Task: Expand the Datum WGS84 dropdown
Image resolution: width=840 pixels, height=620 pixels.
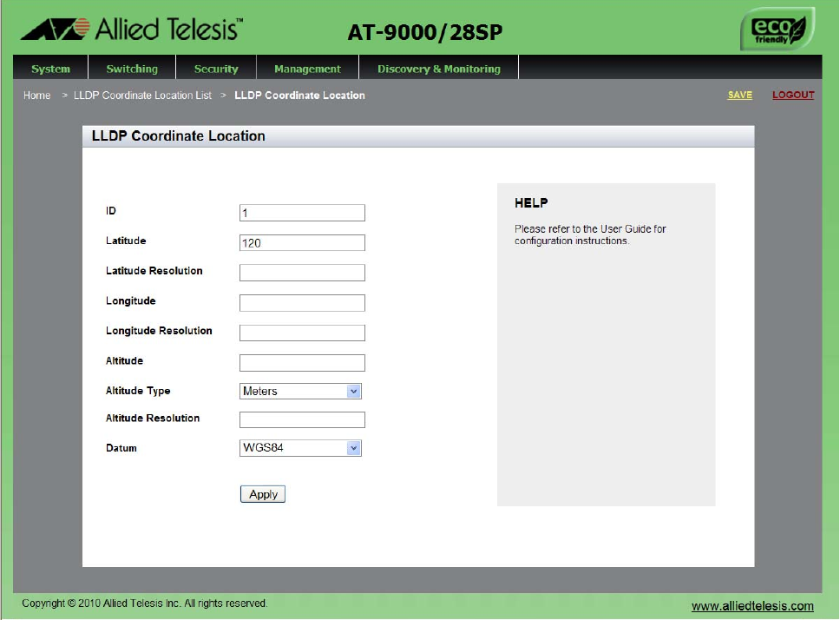Action: [x=300, y=448]
